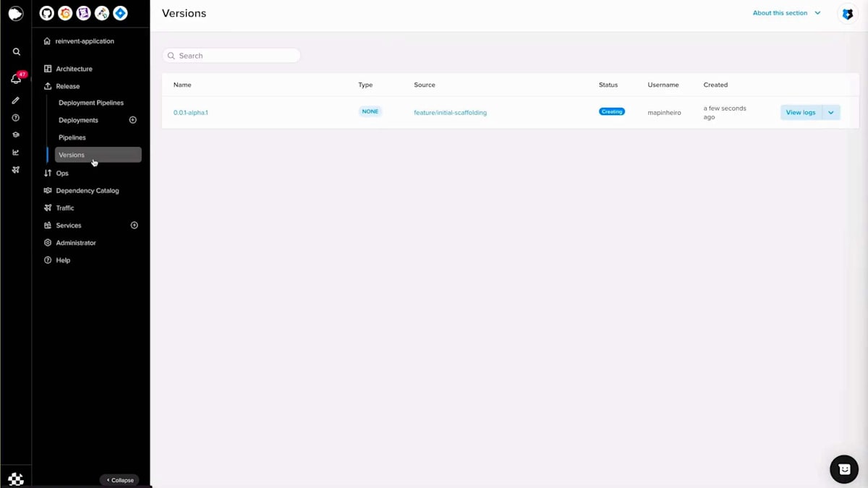Click the 'a few seconds ago' cell

725,113
